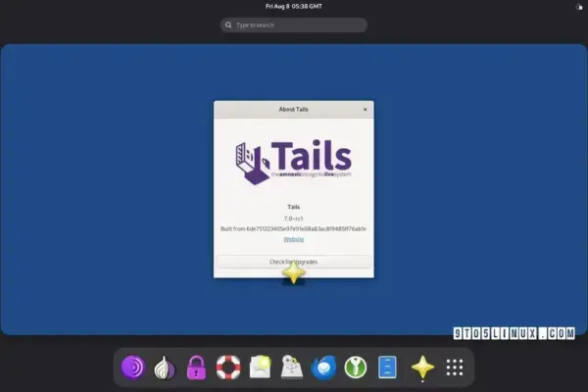This screenshot has height=392, width=588.
Task: Open the lifebuoy Tails documentation icon
Action: click(228, 367)
